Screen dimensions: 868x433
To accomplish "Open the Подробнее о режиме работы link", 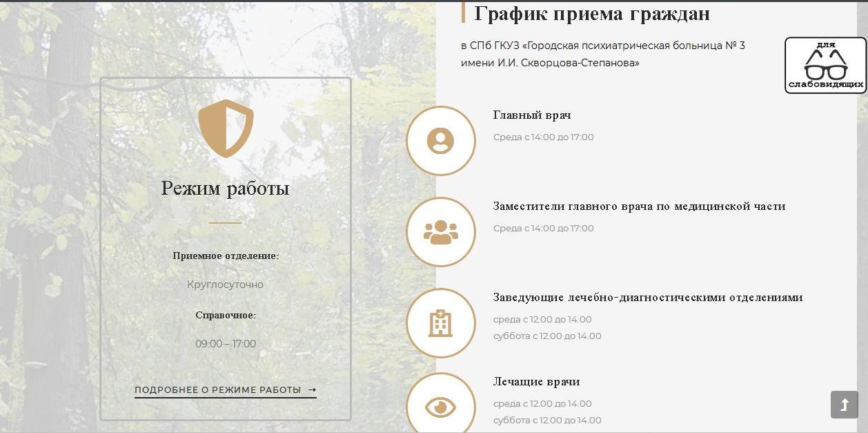I will (x=218, y=389).
